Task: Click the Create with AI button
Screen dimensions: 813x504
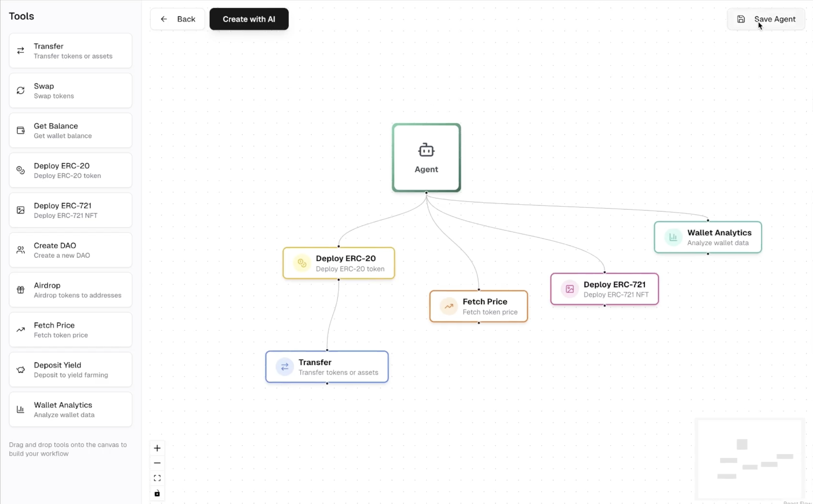Action: 249,19
